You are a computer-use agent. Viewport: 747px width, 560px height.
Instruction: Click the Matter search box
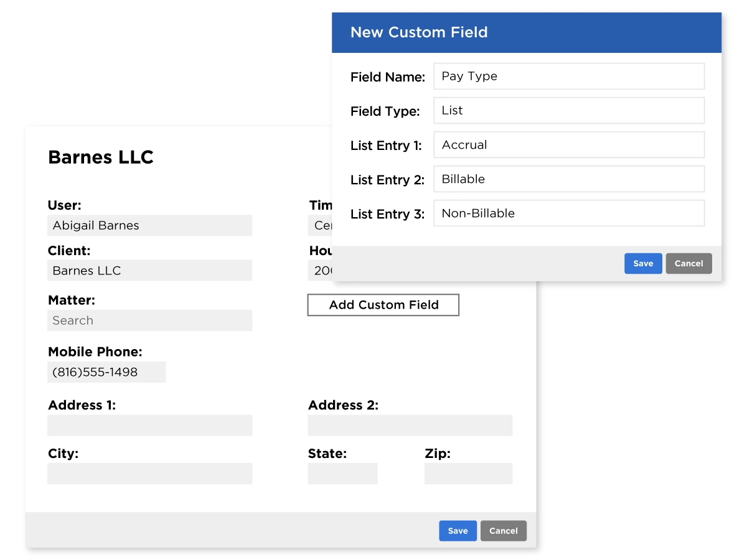pos(149,320)
